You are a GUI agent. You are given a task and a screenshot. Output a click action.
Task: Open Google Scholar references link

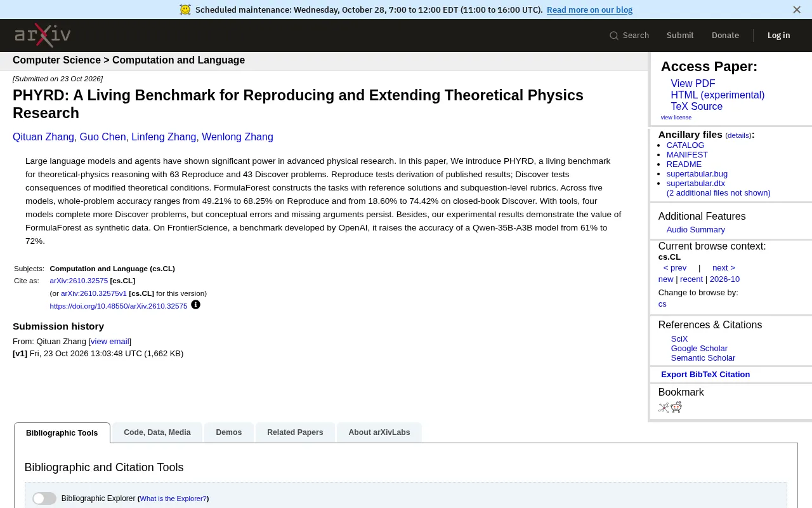(699, 349)
